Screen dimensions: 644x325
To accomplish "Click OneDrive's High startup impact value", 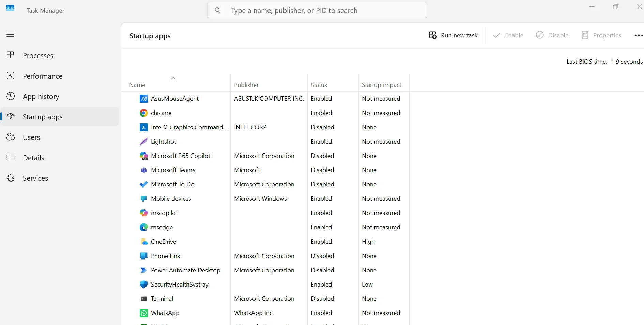I will [x=368, y=242].
